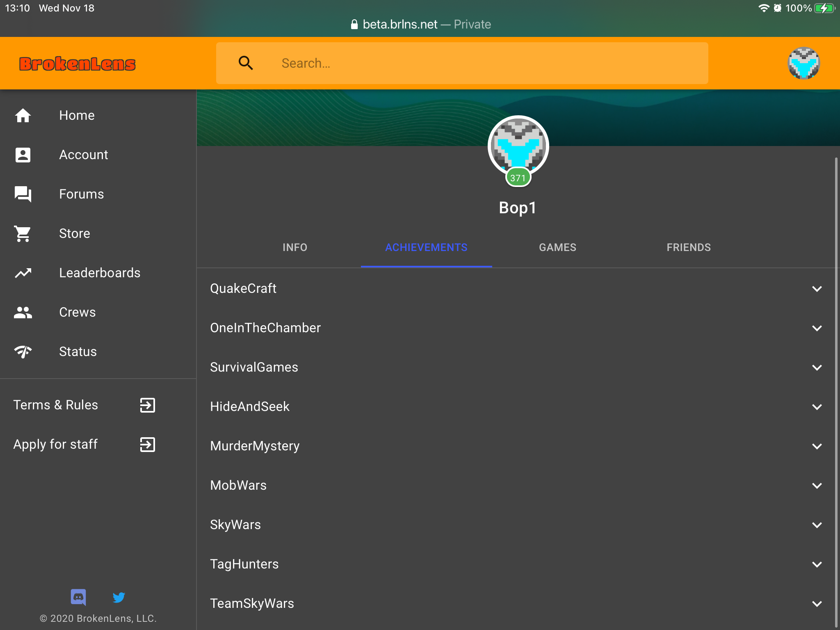Click the QuakeCraft row label
Screen dimensions: 840x630
tap(243, 288)
